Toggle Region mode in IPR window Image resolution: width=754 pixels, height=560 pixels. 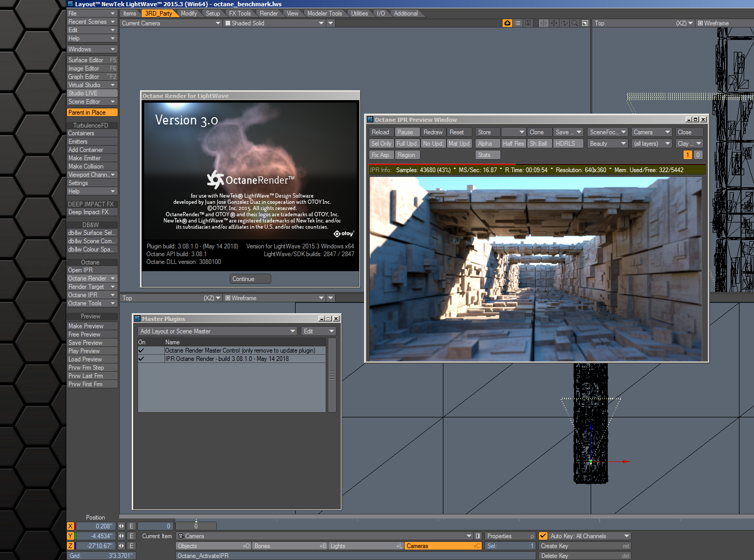(x=407, y=155)
